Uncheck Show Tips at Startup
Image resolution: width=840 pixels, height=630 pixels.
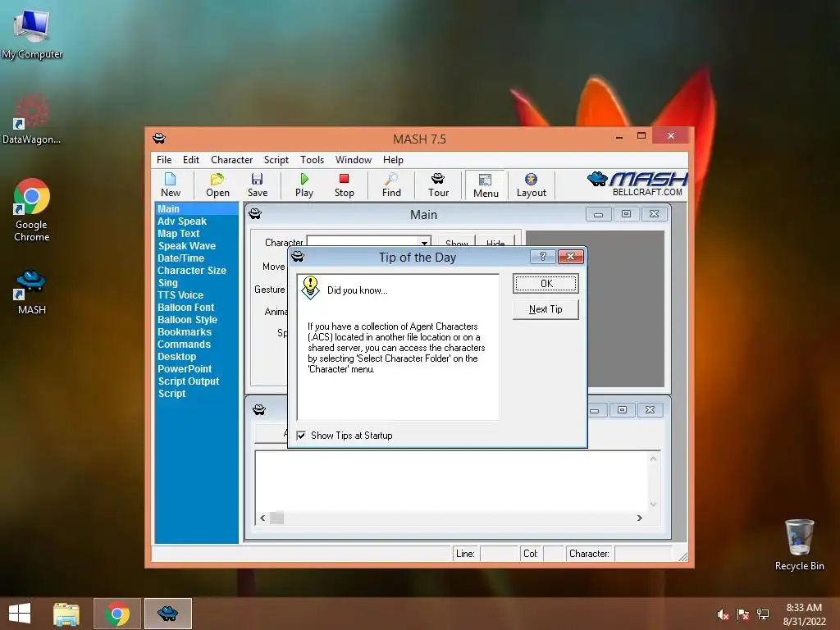(301, 436)
